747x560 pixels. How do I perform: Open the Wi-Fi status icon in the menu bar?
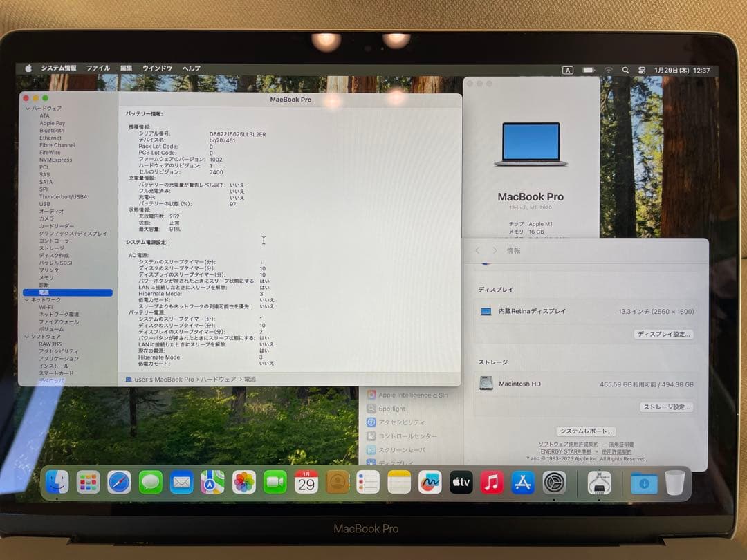[x=608, y=70]
